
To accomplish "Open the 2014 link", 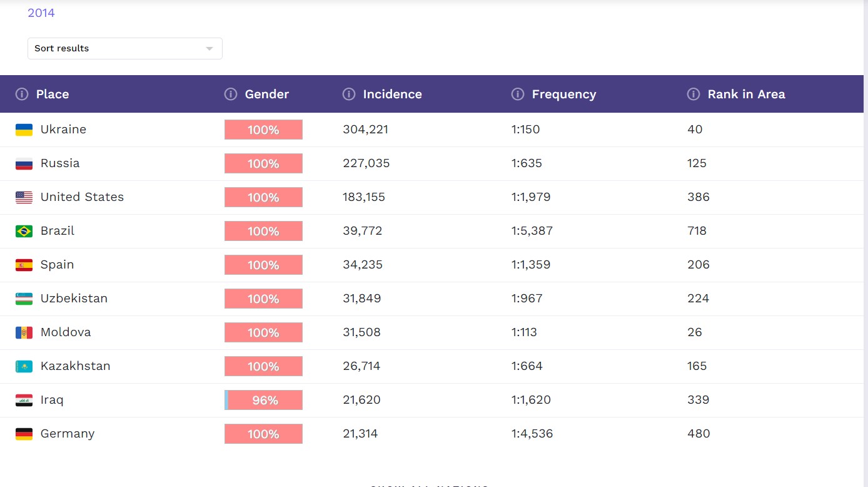I will [x=41, y=13].
